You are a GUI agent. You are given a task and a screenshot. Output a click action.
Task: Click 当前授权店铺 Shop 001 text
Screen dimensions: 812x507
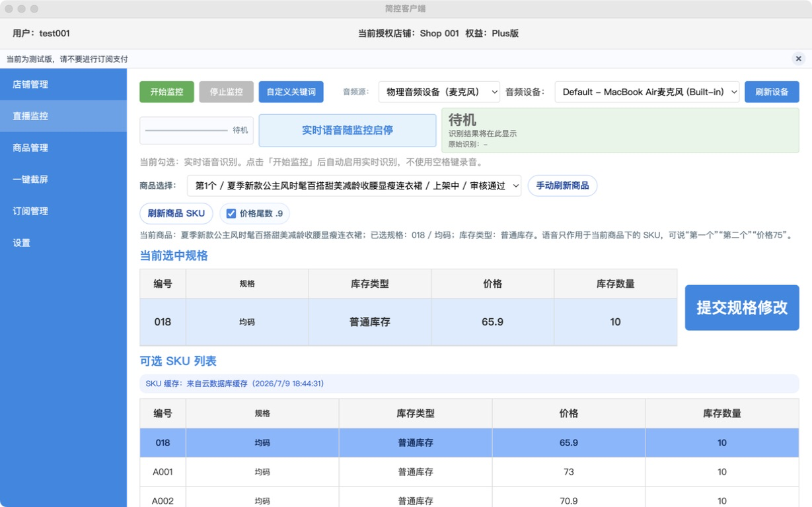408,33
